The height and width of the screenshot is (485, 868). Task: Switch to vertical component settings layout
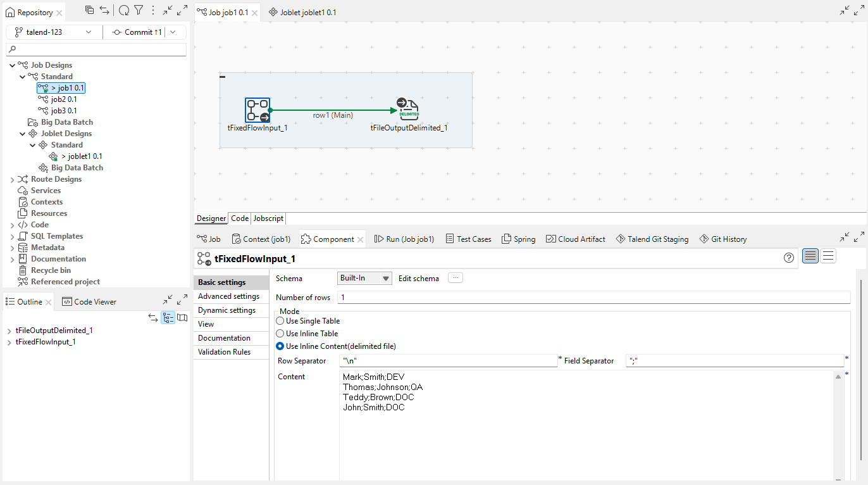click(x=827, y=256)
